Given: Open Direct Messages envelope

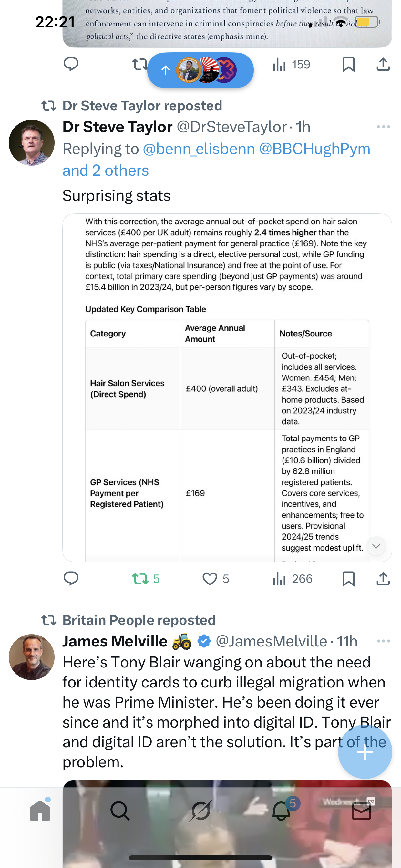Looking at the screenshot, I should pyautogui.click(x=361, y=811).
